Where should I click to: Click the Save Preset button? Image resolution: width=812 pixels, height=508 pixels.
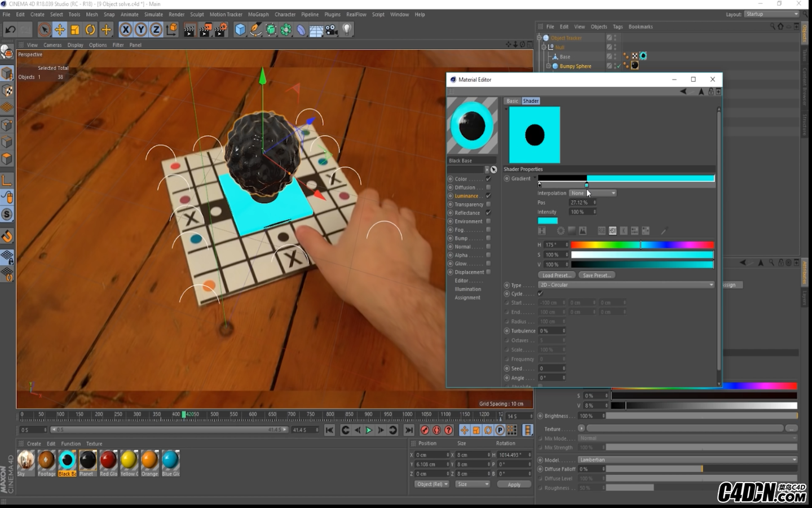tap(597, 275)
